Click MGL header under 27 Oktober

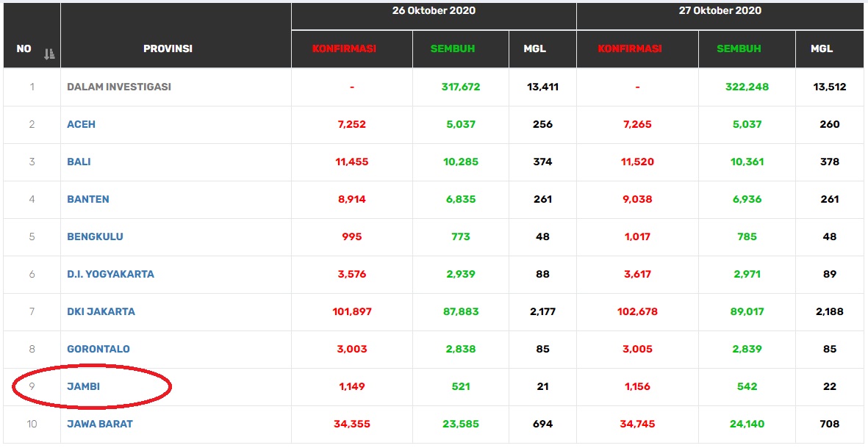[x=821, y=49]
